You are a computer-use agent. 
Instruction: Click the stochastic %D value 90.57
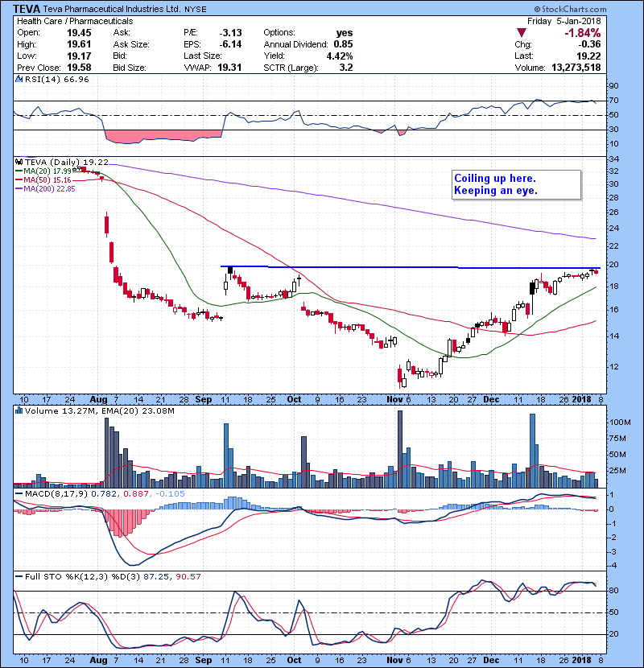[x=188, y=577]
